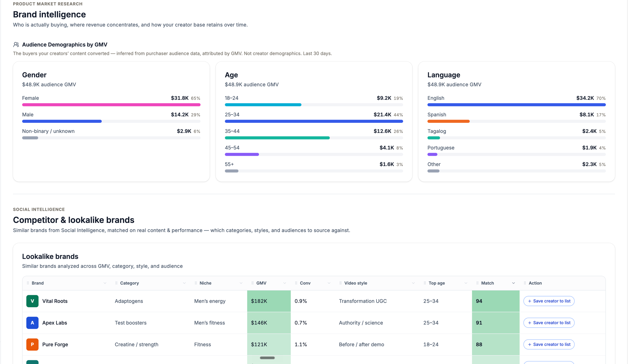Click the Top age column grip handle
628x364 pixels.
[x=425, y=283]
